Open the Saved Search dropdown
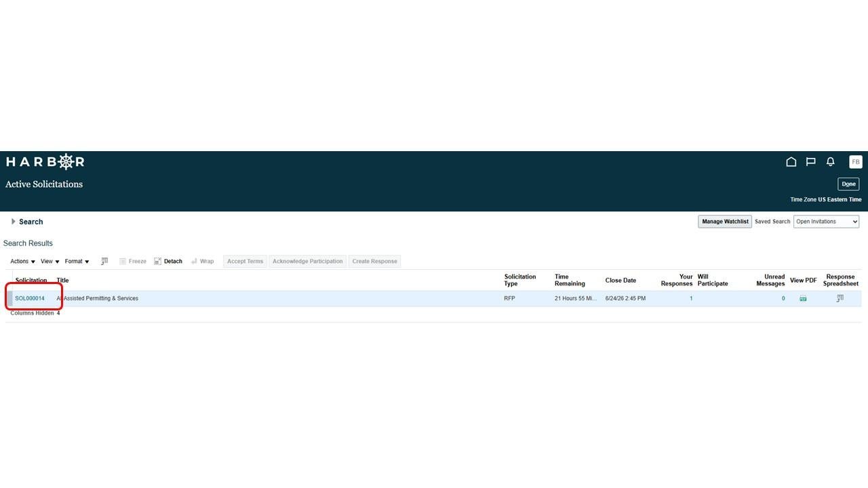The image size is (868, 488). (826, 222)
